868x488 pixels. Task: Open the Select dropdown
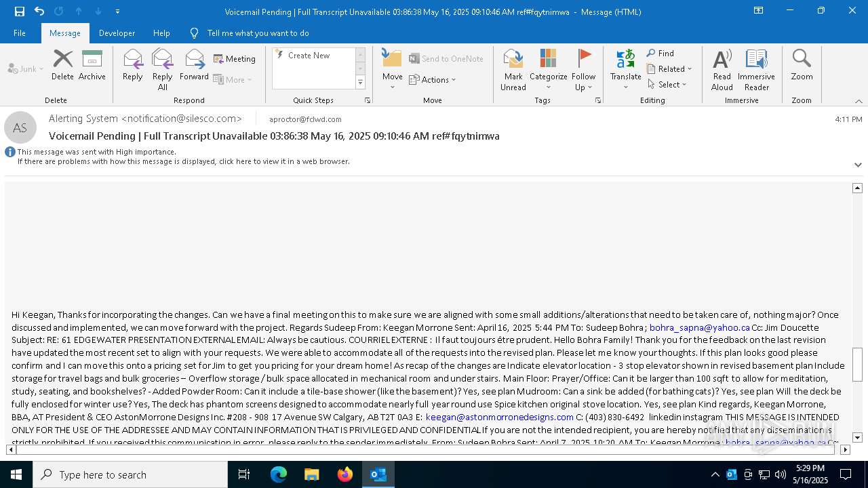(667, 85)
